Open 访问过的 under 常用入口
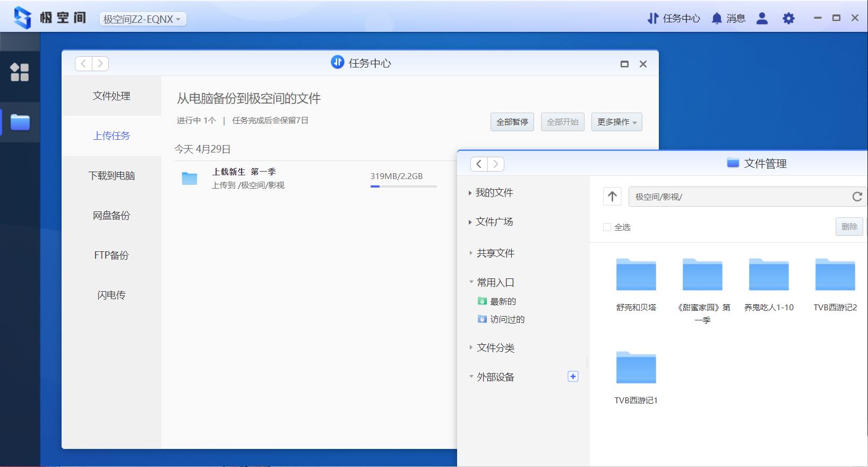This screenshot has width=868, height=467. point(502,319)
